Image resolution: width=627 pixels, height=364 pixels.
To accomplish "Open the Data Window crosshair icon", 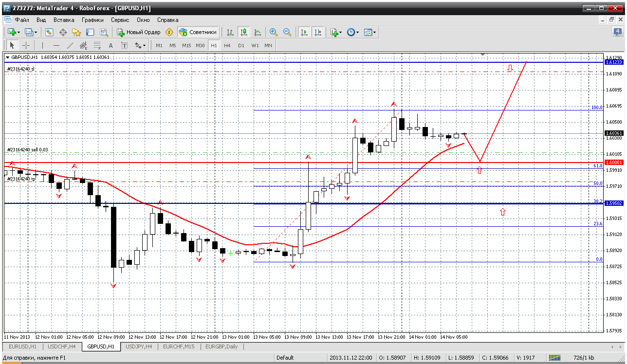I will [x=63, y=32].
